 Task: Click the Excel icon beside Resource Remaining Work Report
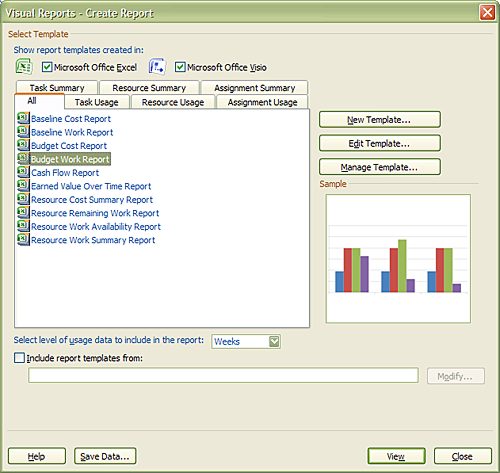click(x=23, y=213)
